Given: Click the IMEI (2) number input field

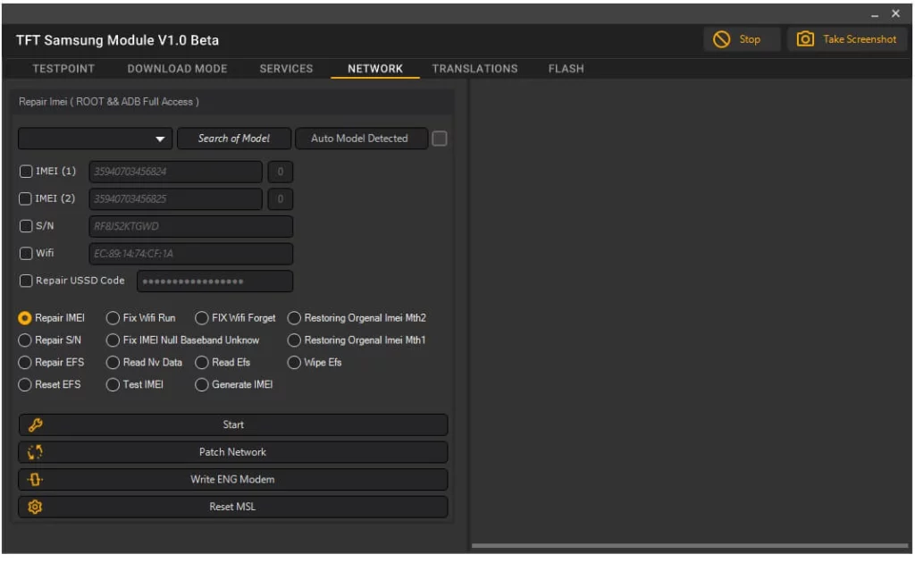Looking at the screenshot, I should coord(176,199).
